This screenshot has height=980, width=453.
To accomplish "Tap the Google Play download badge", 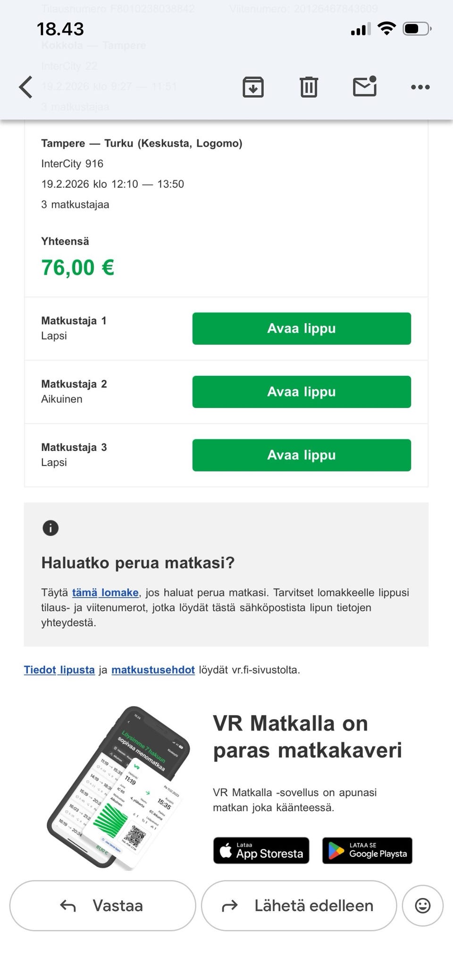I will 367,850.
